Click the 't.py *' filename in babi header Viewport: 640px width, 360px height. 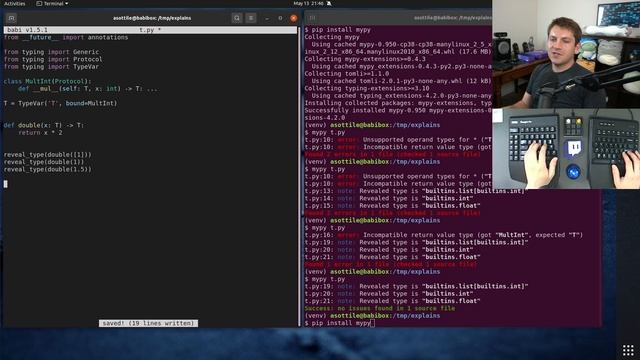150,30
